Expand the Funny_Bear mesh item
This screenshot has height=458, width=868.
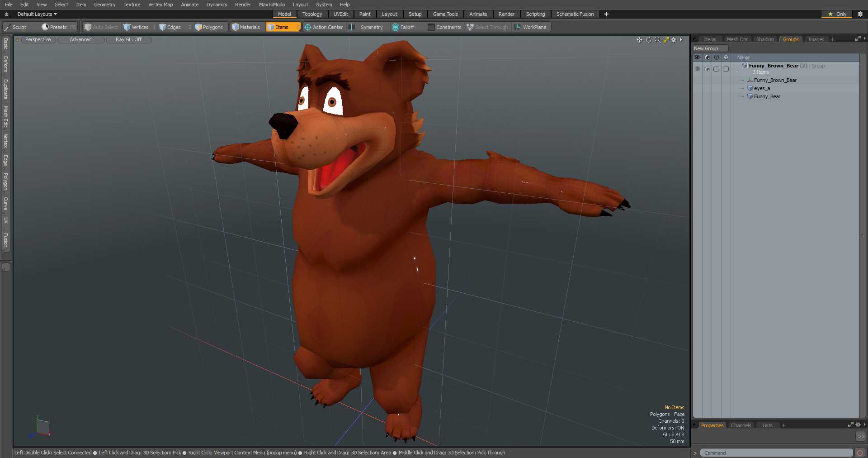click(x=743, y=97)
